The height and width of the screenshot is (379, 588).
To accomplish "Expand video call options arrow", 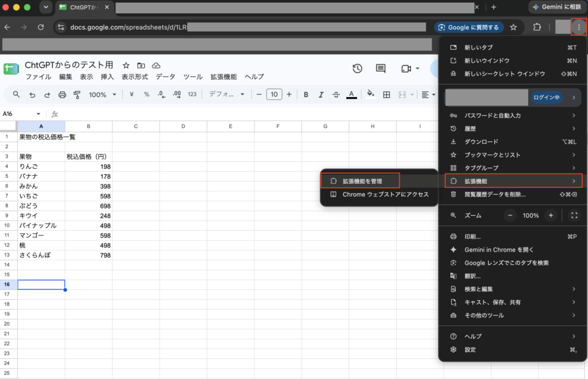I will 417,68.
